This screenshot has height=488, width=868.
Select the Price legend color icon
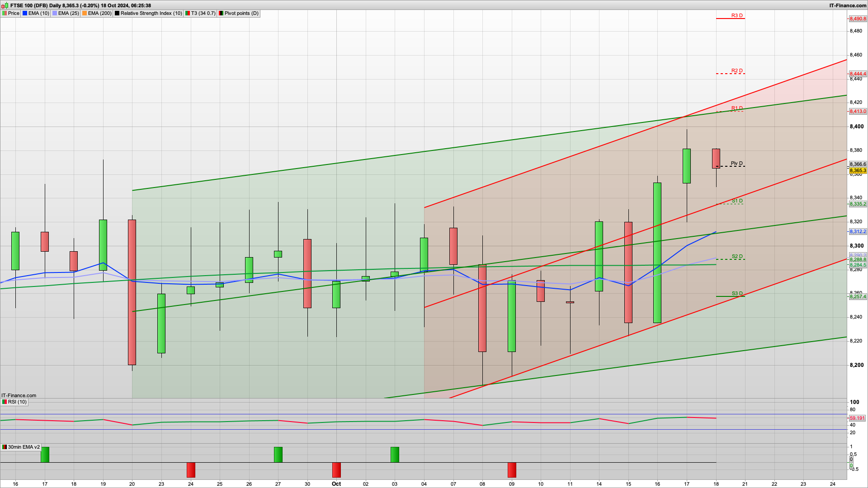[x=5, y=14]
